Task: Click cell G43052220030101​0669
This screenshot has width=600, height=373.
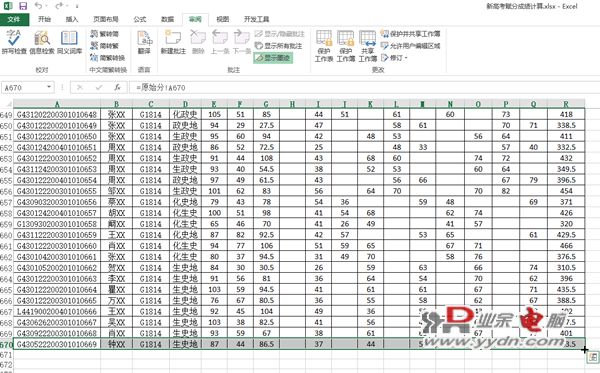Action: (x=57, y=344)
